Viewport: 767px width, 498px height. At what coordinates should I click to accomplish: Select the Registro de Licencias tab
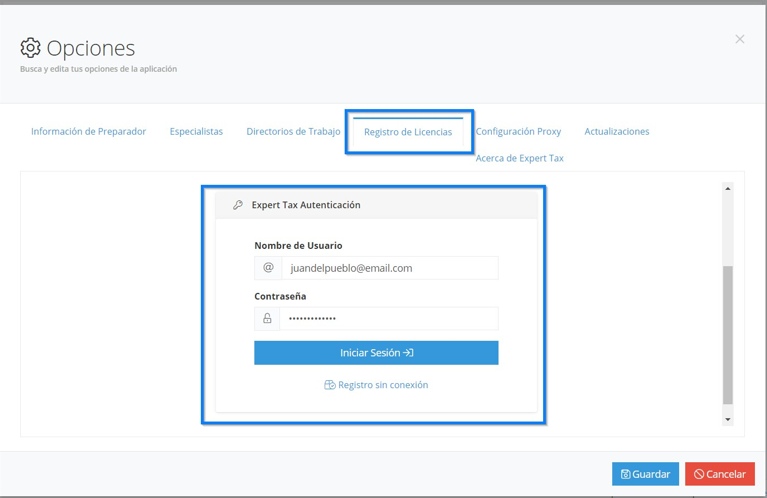pyautogui.click(x=408, y=132)
